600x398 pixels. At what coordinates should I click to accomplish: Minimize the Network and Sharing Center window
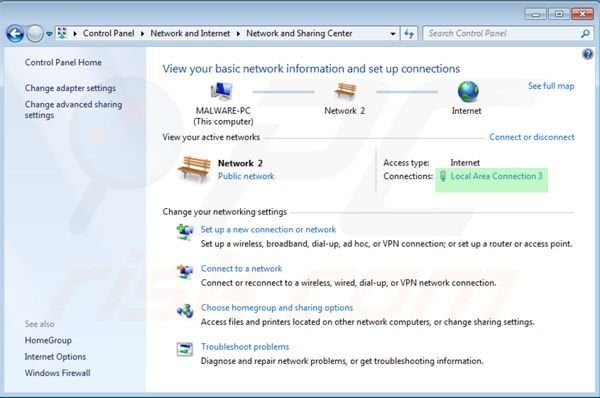(535, 14)
